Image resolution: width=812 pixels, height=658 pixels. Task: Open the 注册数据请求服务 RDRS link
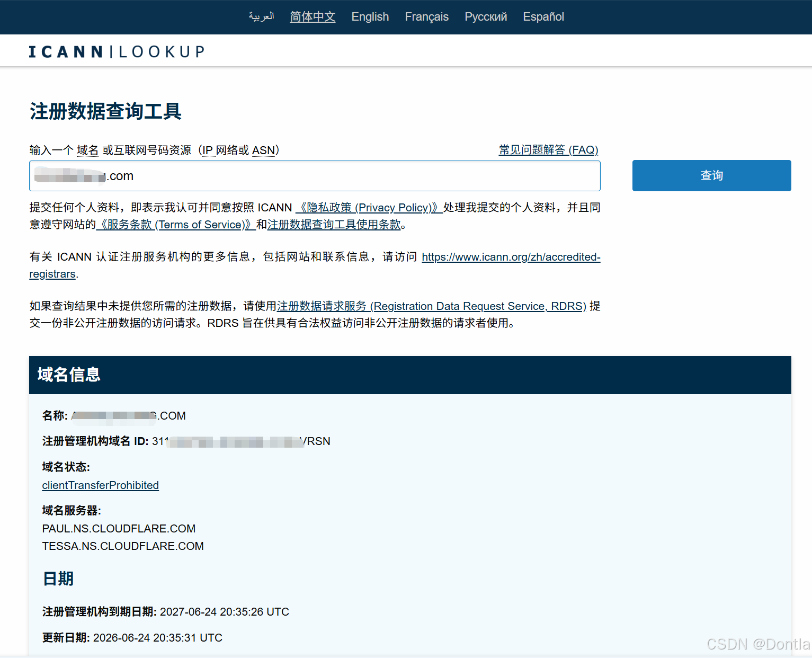point(432,306)
